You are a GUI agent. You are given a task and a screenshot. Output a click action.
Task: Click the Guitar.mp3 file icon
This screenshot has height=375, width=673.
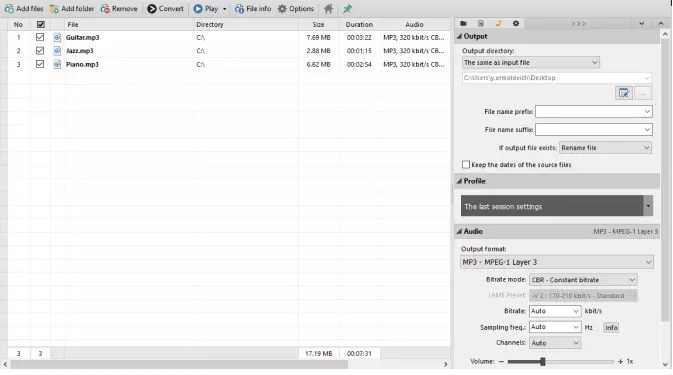57,37
